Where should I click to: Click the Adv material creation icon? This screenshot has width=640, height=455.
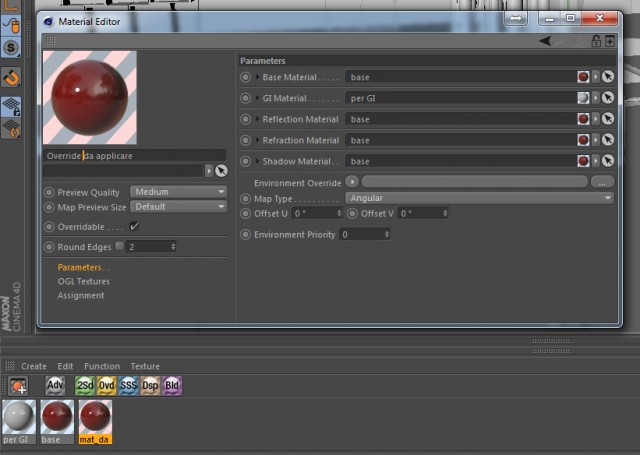click(x=55, y=386)
